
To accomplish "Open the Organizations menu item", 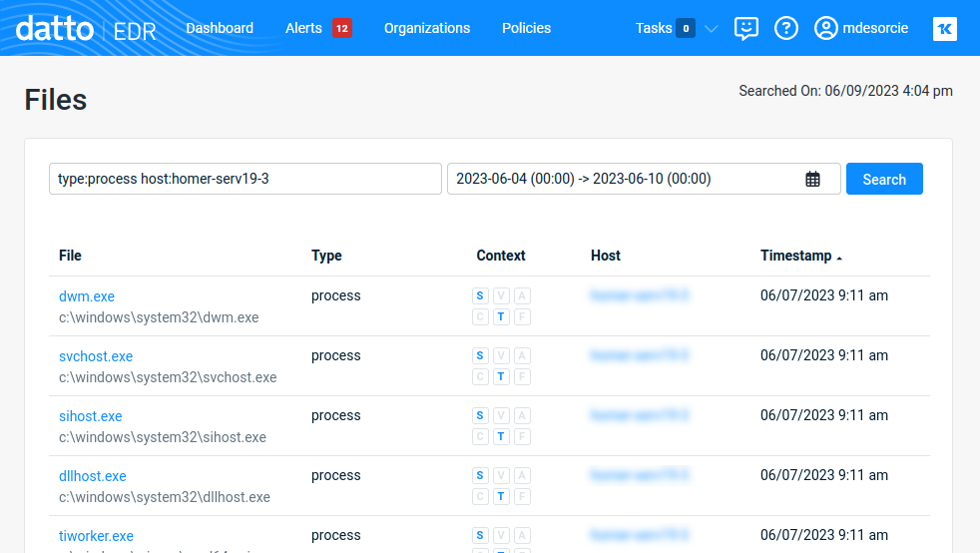I will [x=427, y=28].
